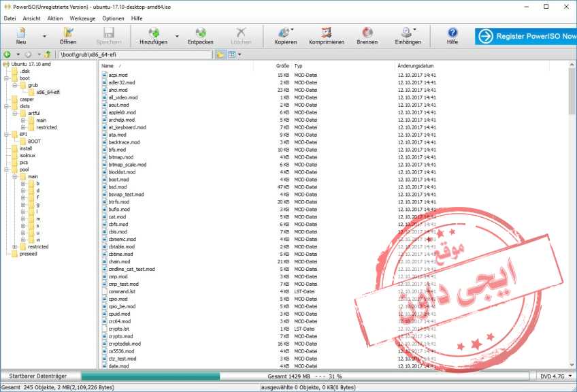Click the bsd.mod file icon

(105, 187)
